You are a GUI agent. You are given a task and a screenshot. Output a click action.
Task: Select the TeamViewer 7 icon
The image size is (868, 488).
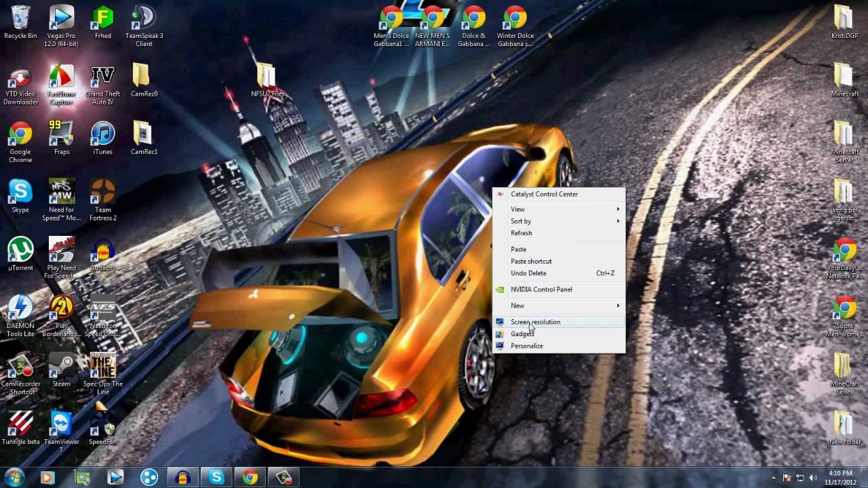[62, 433]
